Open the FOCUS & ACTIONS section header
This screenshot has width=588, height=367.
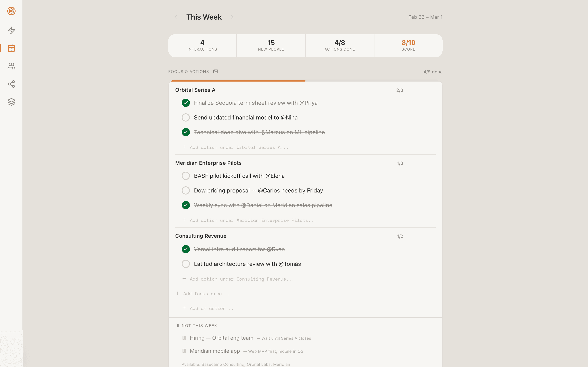click(189, 71)
